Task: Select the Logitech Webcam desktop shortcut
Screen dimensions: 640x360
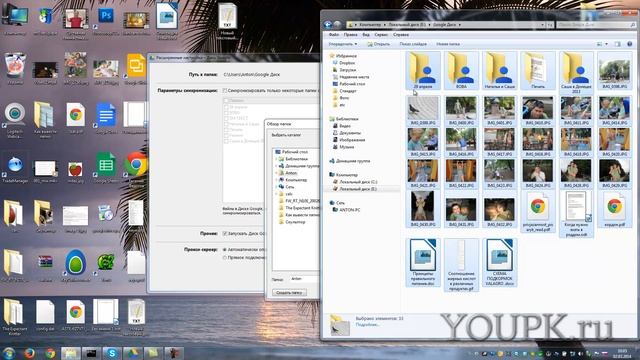Action: pyautogui.click(x=15, y=119)
